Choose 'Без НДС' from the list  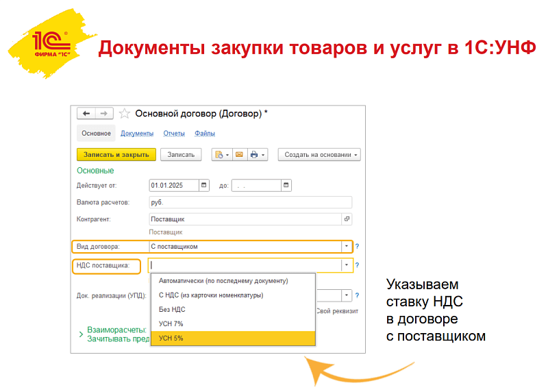[x=234, y=310]
